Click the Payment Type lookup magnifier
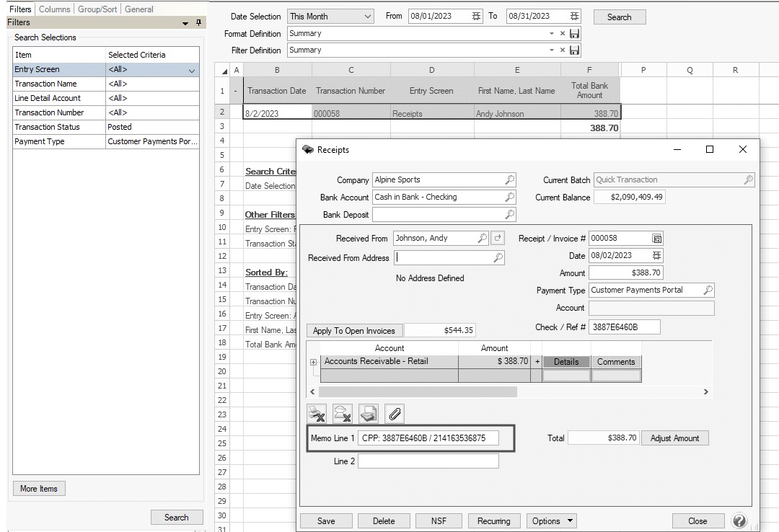Screen dimensions: 779x532 click(708, 291)
